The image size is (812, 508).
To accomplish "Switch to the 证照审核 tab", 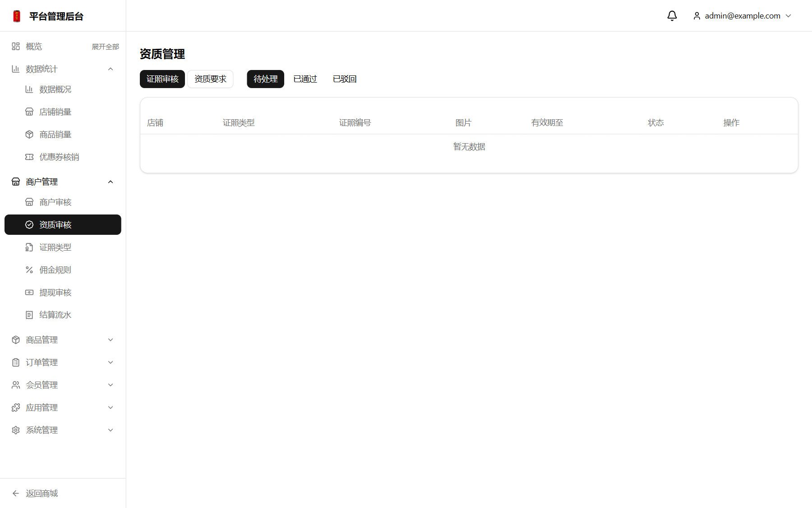I will pos(162,79).
